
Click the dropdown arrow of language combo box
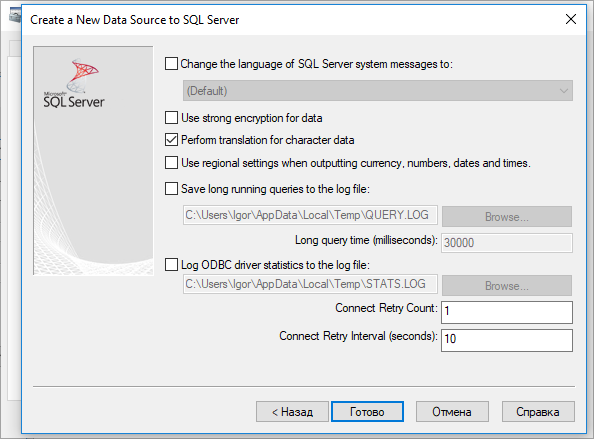564,91
